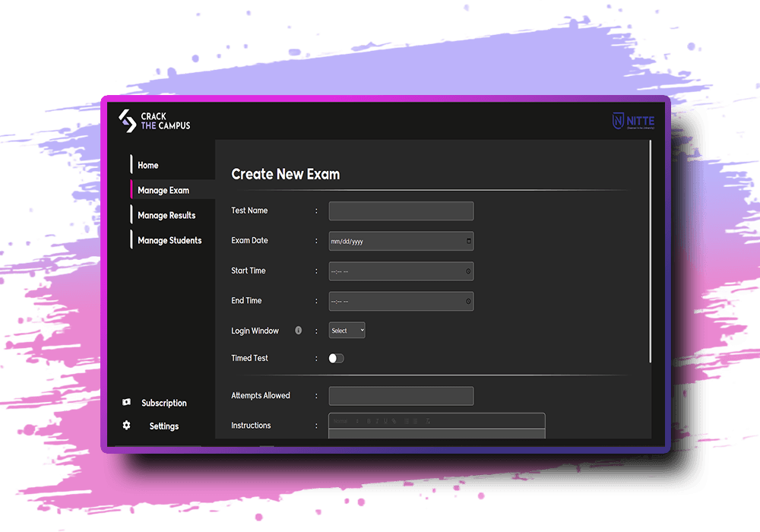Clear formatting in Instructions editor
The height and width of the screenshot is (532, 760).
click(x=428, y=421)
